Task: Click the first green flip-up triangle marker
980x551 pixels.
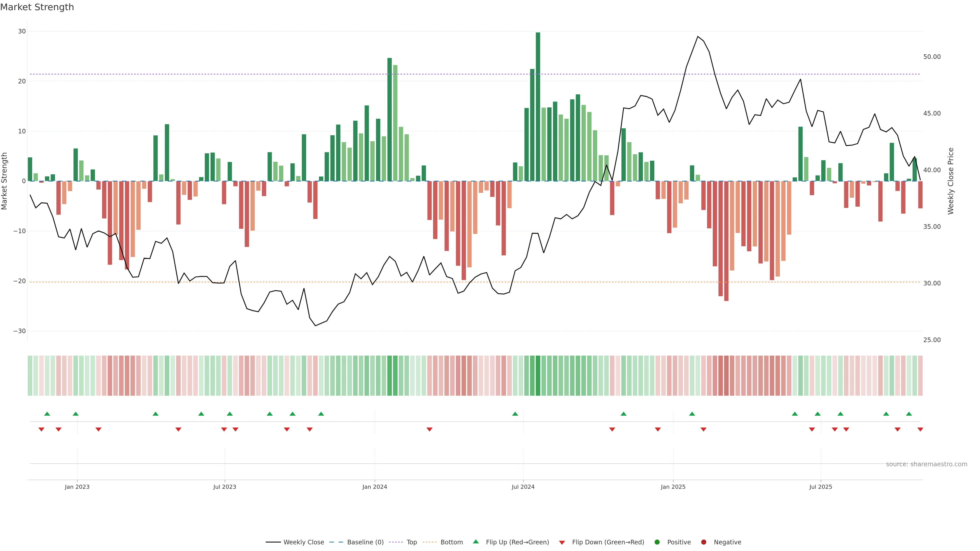Action: (x=47, y=414)
